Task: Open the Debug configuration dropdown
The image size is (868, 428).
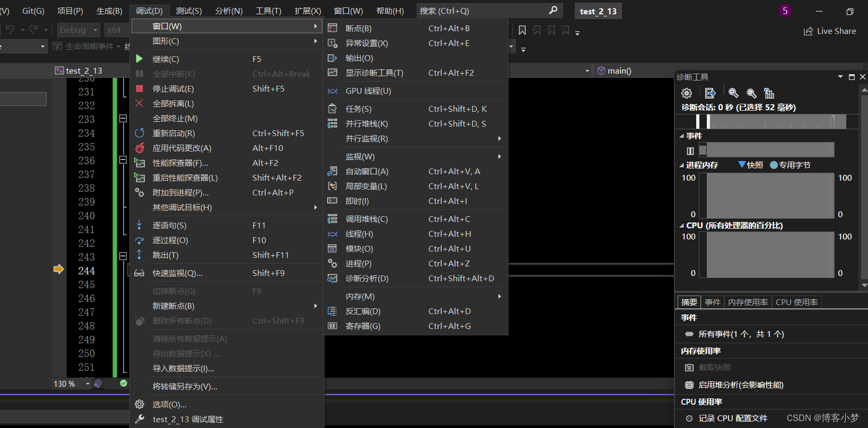Action: [x=78, y=30]
